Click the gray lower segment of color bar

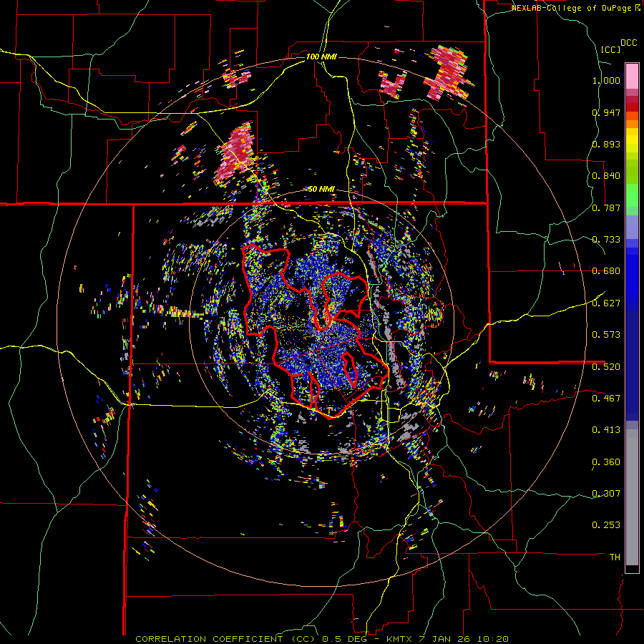point(632,497)
